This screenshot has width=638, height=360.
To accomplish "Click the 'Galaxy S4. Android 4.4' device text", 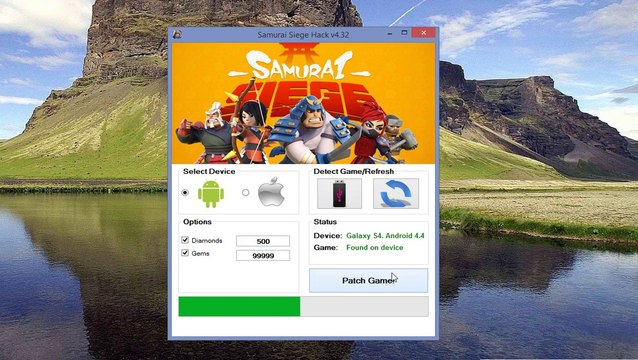I will (385, 236).
